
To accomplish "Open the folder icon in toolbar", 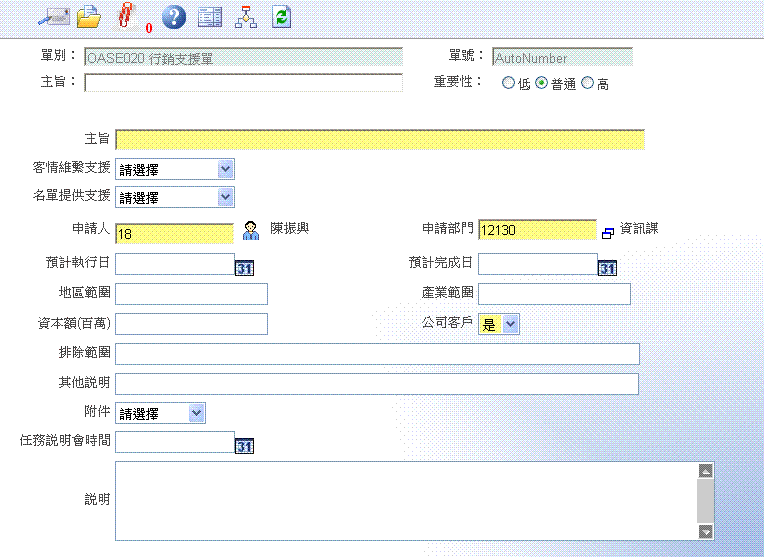I will (x=89, y=16).
